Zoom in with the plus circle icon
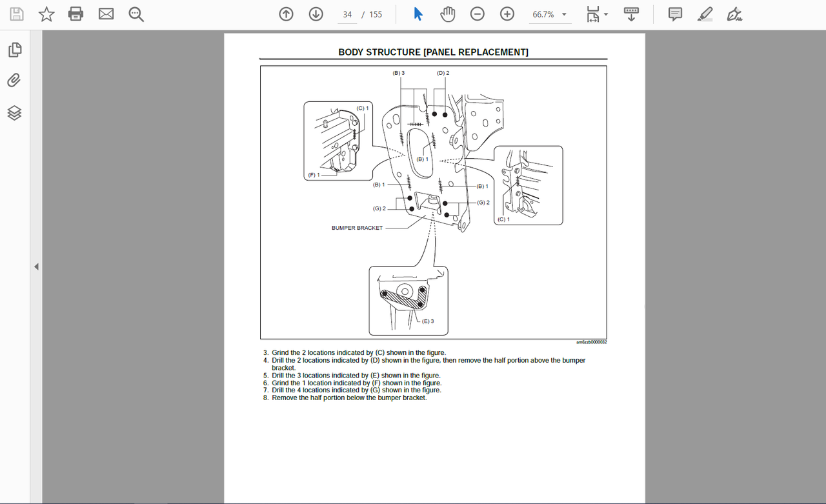Image resolution: width=826 pixels, height=504 pixels. (x=507, y=14)
